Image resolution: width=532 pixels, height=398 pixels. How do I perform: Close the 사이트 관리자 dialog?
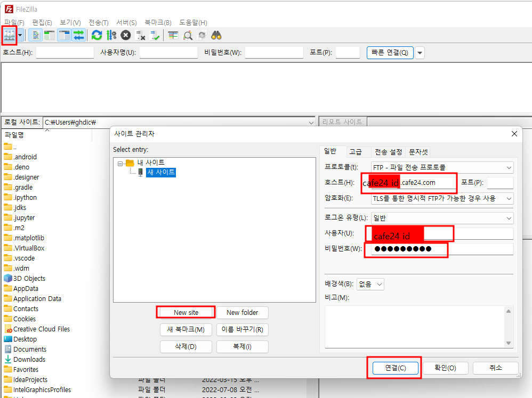tap(514, 134)
